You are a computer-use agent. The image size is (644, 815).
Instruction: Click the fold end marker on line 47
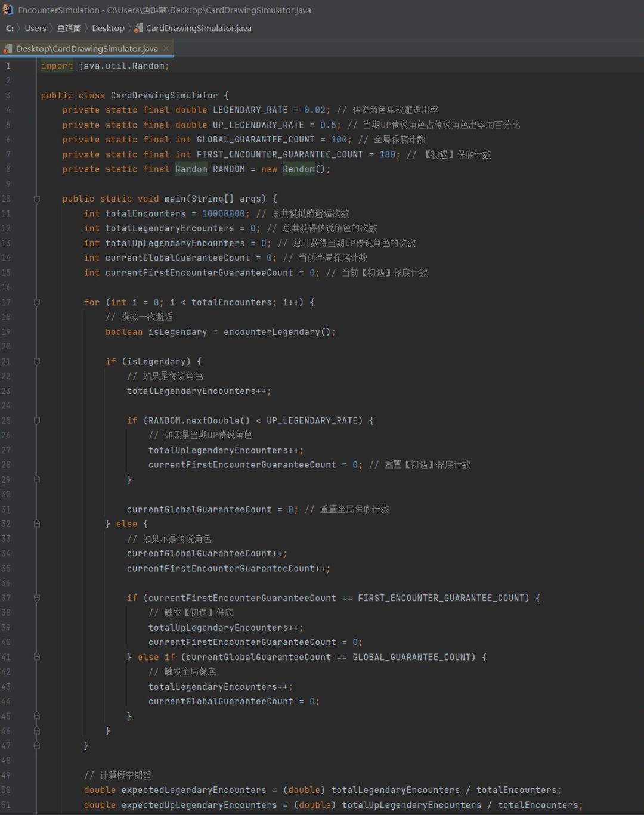tap(36, 745)
